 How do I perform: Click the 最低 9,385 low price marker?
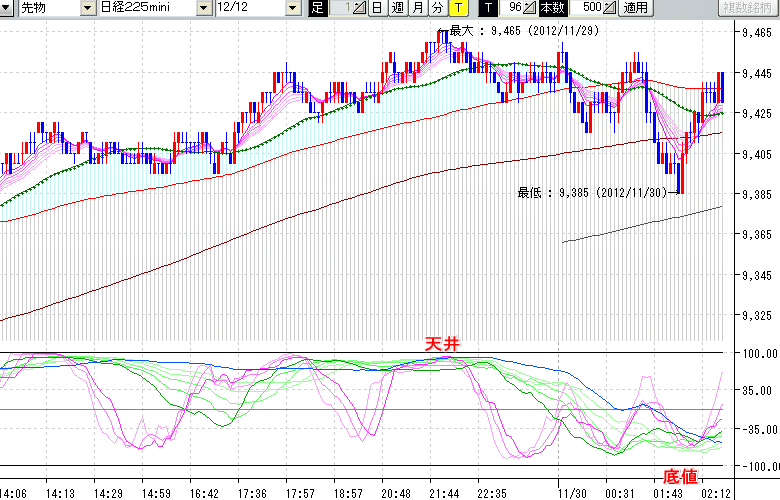[x=590, y=192]
